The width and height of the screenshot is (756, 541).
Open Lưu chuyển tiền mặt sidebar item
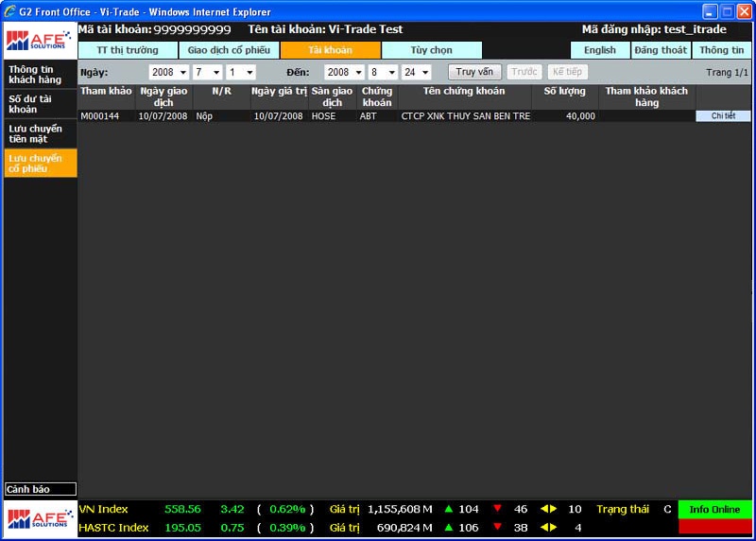41,133
